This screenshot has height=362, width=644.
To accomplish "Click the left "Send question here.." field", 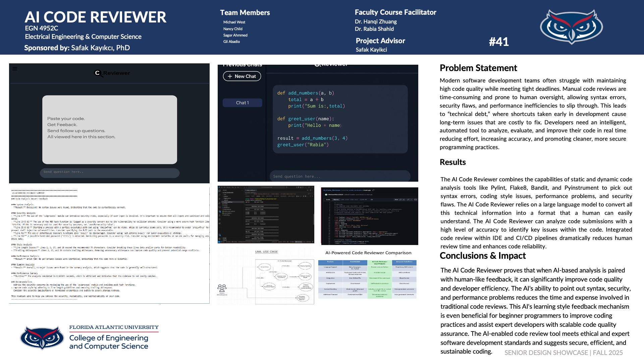I will click(x=109, y=172).
